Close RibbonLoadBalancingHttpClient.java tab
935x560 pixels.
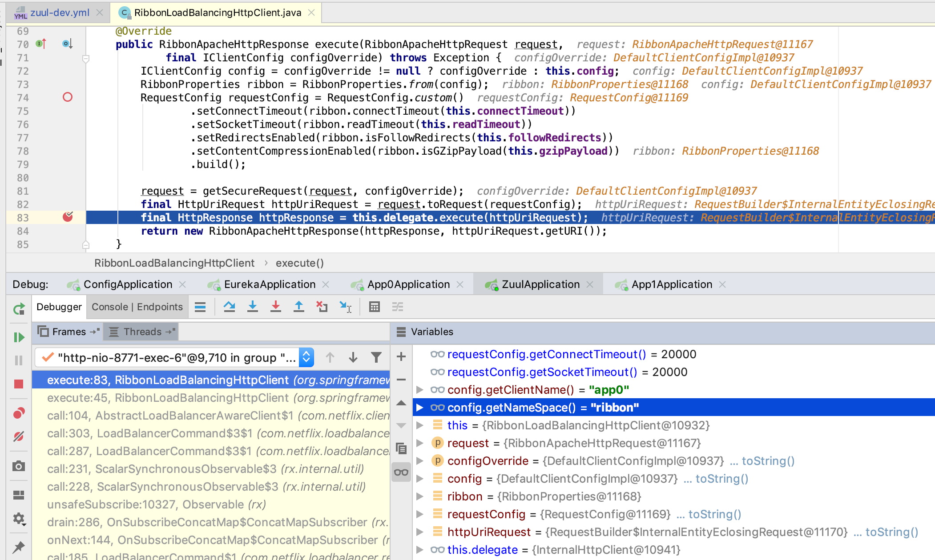311,12
